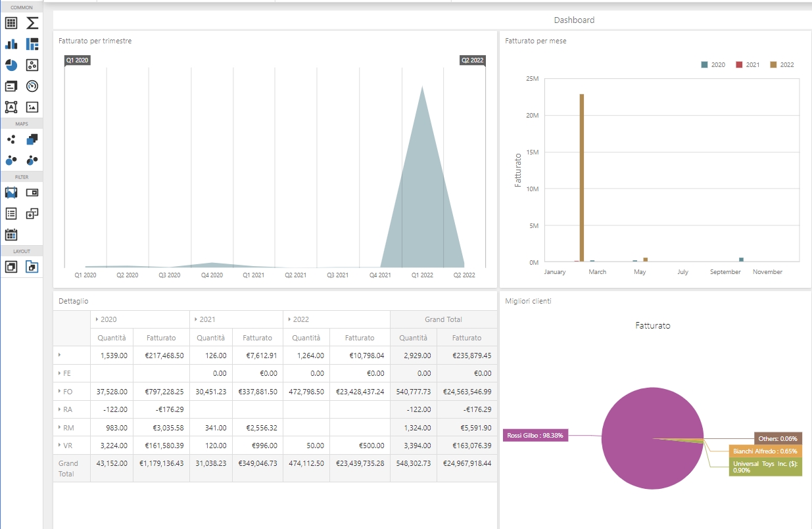The width and height of the screenshot is (812, 529).
Task: Insert a Choropleth Map
Action: pyautogui.click(x=32, y=139)
